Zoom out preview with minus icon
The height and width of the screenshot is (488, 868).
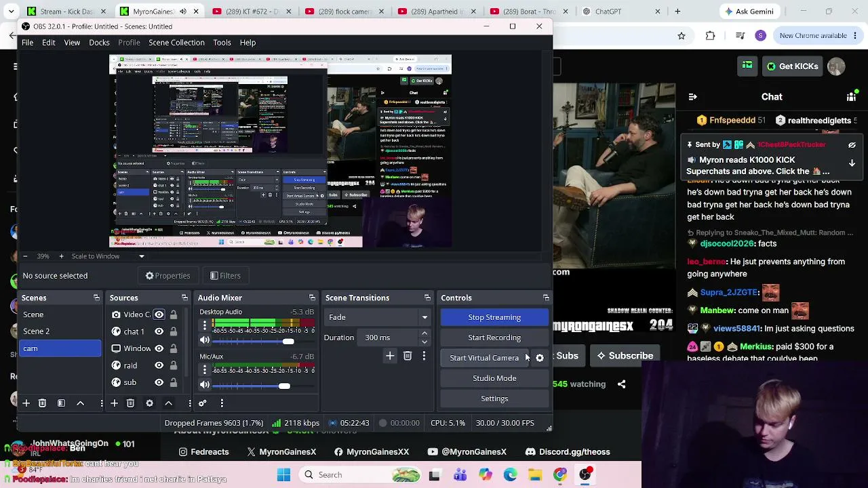pyautogui.click(x=25, y=256)
